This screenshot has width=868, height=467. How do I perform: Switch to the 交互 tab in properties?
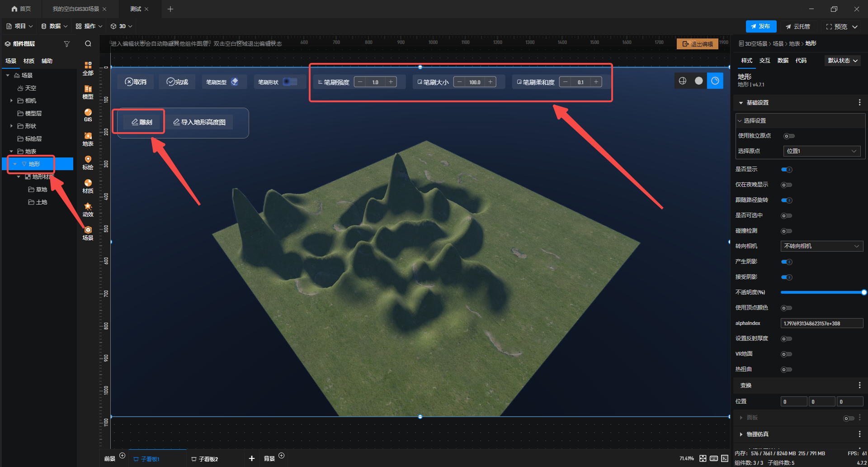[764, 61]
